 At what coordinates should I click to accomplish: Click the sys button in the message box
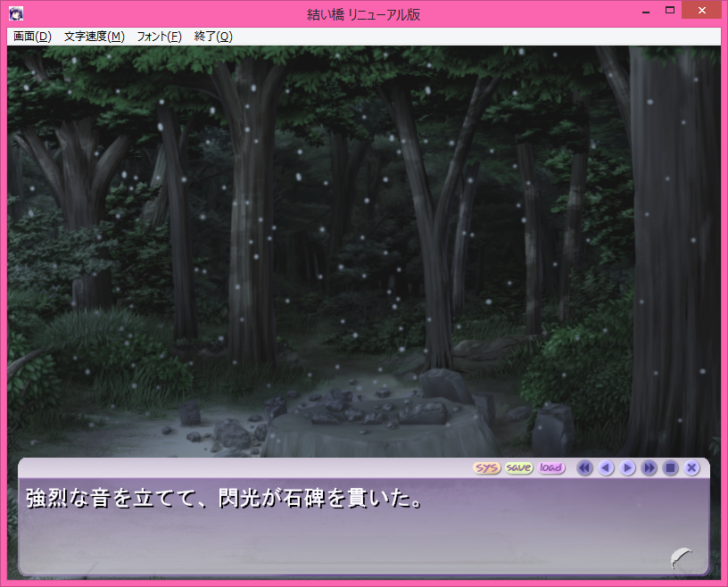pyautogui.click(x=486, y=467)
